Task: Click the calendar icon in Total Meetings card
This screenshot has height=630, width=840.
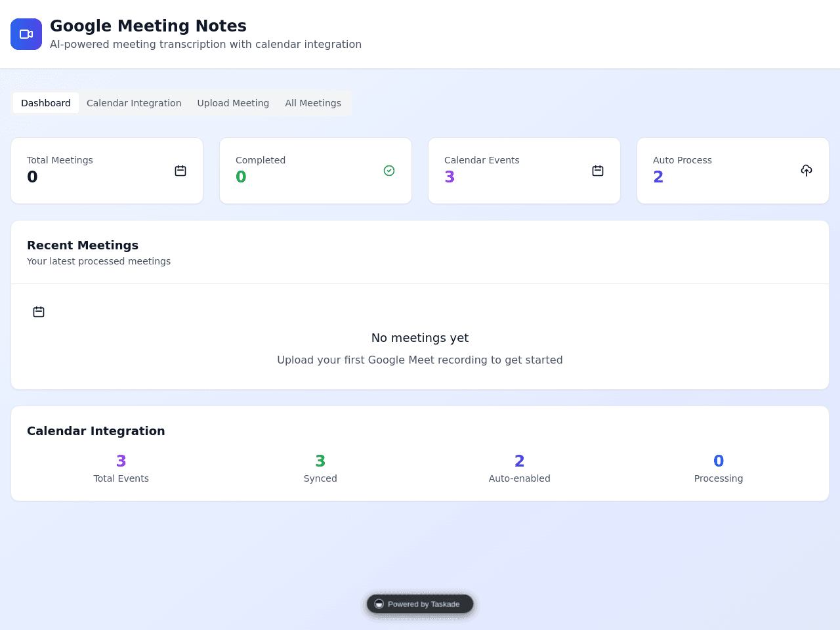Action: pos(180,171)
